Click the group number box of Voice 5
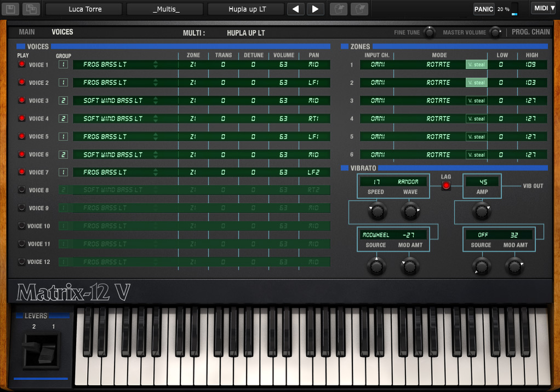Viewport: 560px width, 392px height. pyautogui.click(x=63, y=137)
